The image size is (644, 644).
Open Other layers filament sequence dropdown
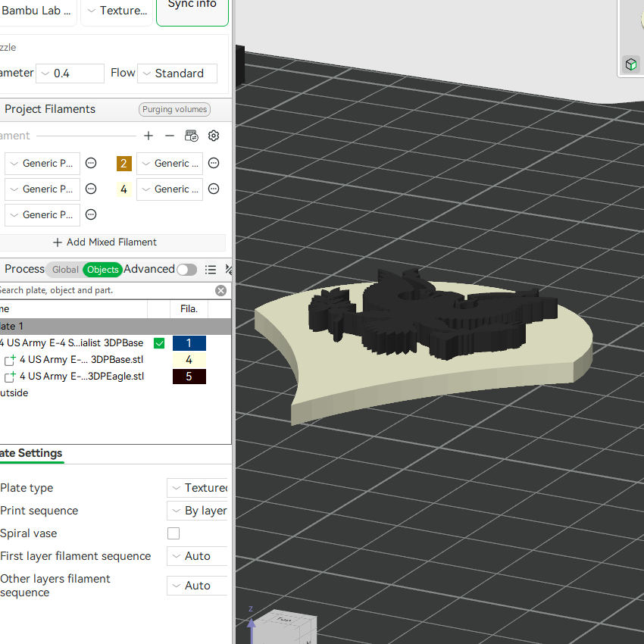(x=197, y=586)
